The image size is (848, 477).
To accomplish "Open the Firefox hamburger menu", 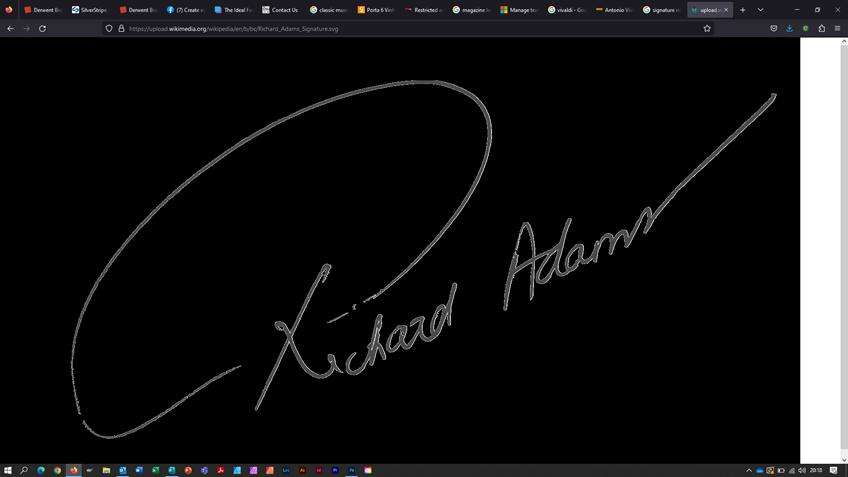I will click(837, 29).
